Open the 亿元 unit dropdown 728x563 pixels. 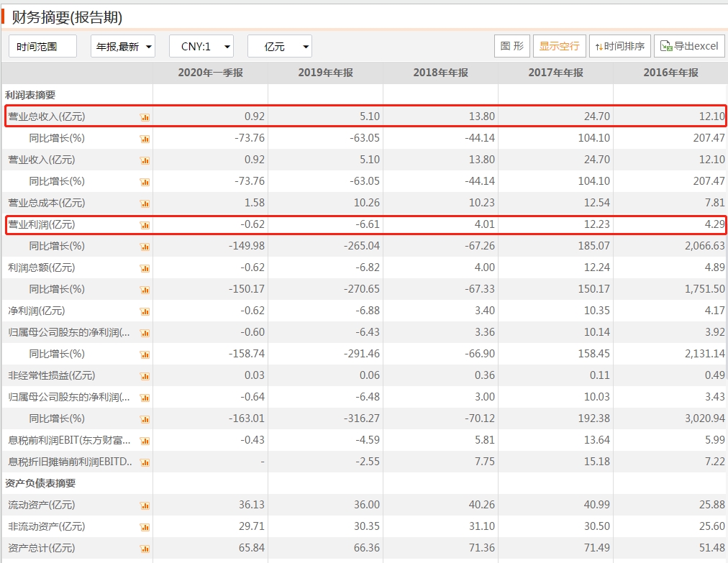coord(280,47)
